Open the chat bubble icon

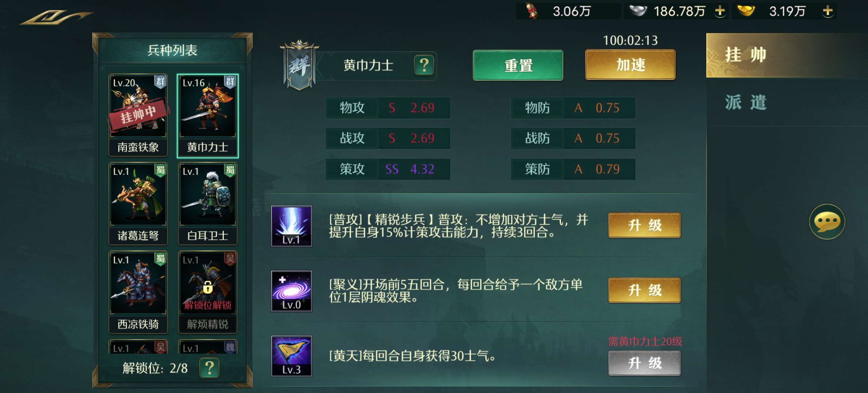tap(827, 222)
